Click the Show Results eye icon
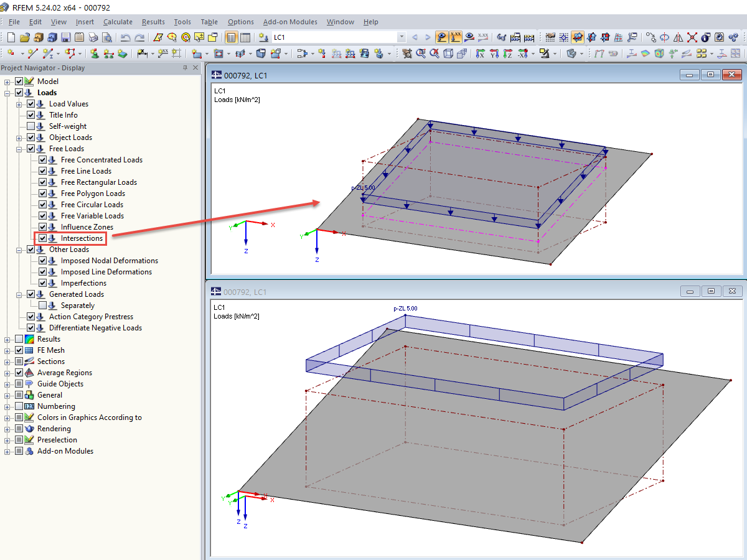The height and width of the screenshot is (560, 747). tap(470, 37)
